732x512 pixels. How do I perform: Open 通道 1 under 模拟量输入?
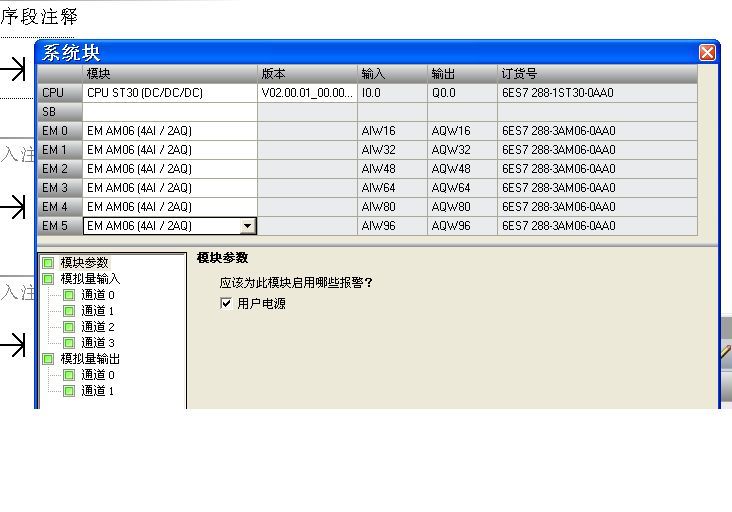(x=98, y=310)
